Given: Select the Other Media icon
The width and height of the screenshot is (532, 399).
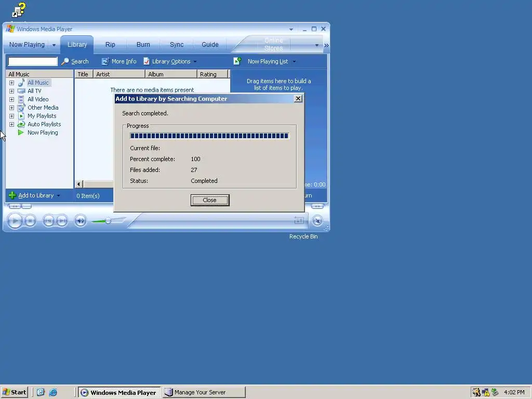Looking at the screenshot, I should tap(21, 108).
